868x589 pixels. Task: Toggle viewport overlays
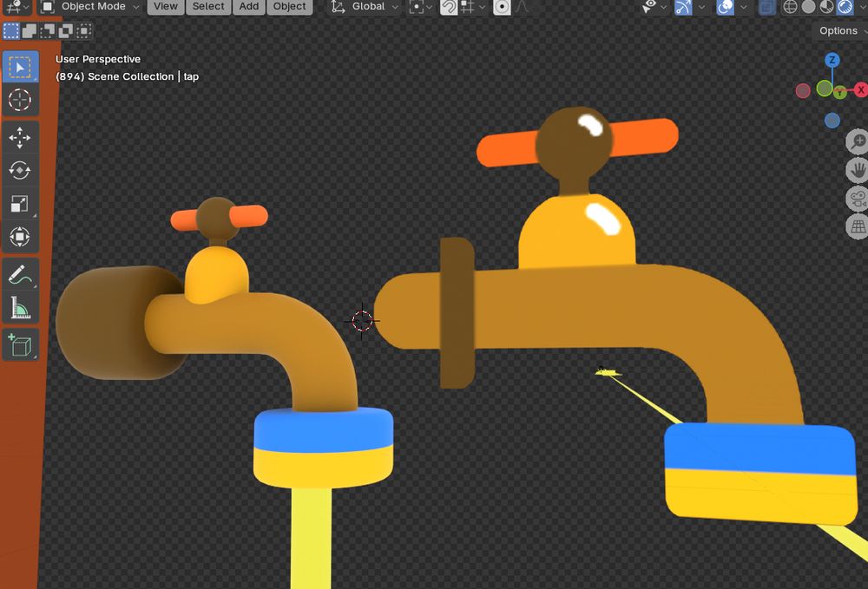click(725, 7)
